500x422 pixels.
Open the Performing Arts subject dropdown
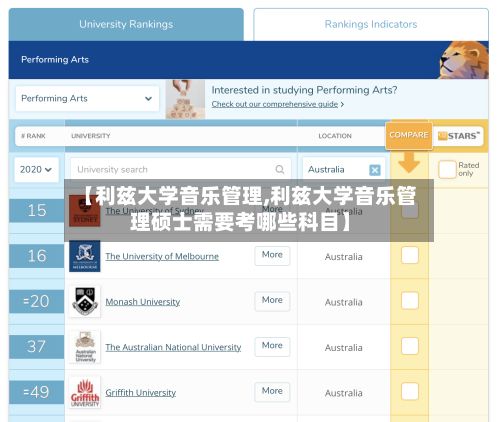coord(87,98)
